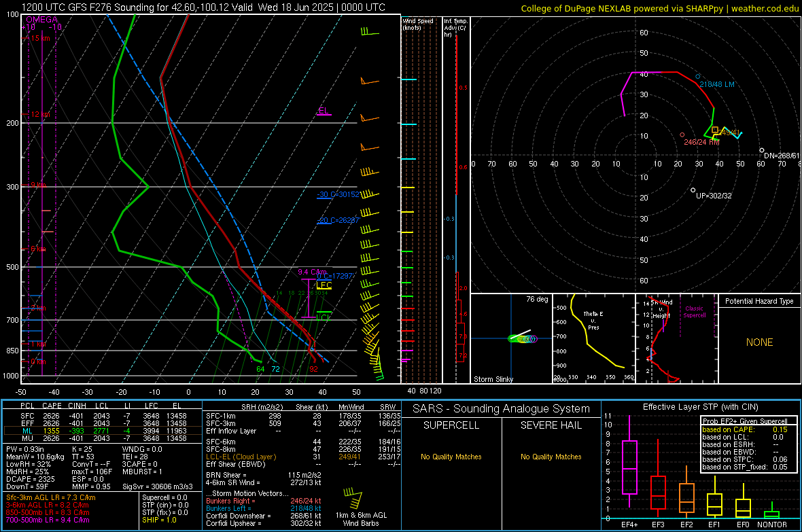Click the orange "LCL-EL (Cloud Layer)" row
This screenshot has height=532, width=802.
pyautogui.click(x=304, y=457)
